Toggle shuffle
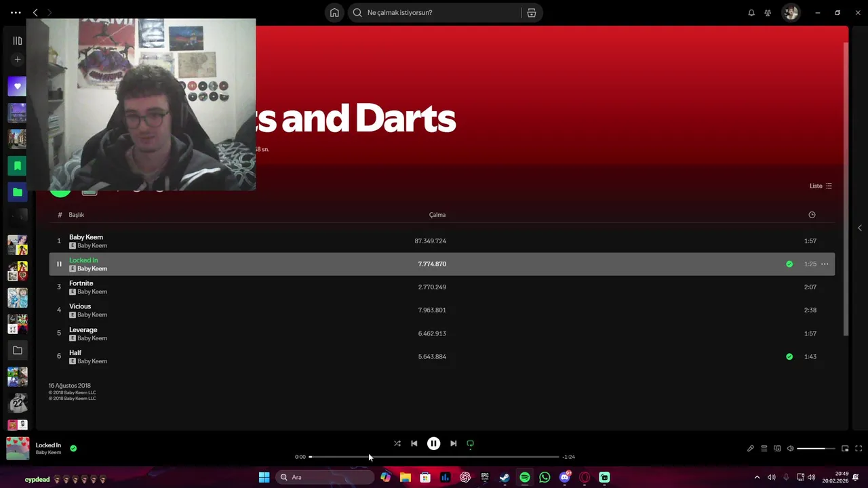 click(x=397, y=443)
